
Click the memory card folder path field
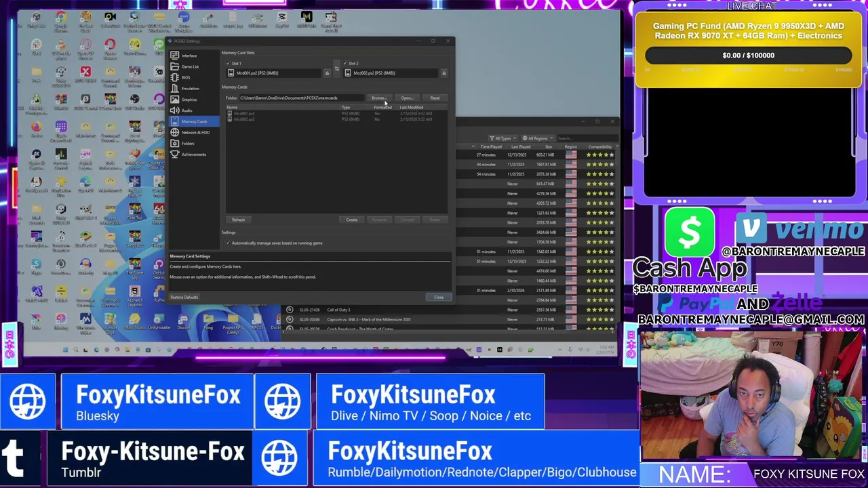click(301, 98)
